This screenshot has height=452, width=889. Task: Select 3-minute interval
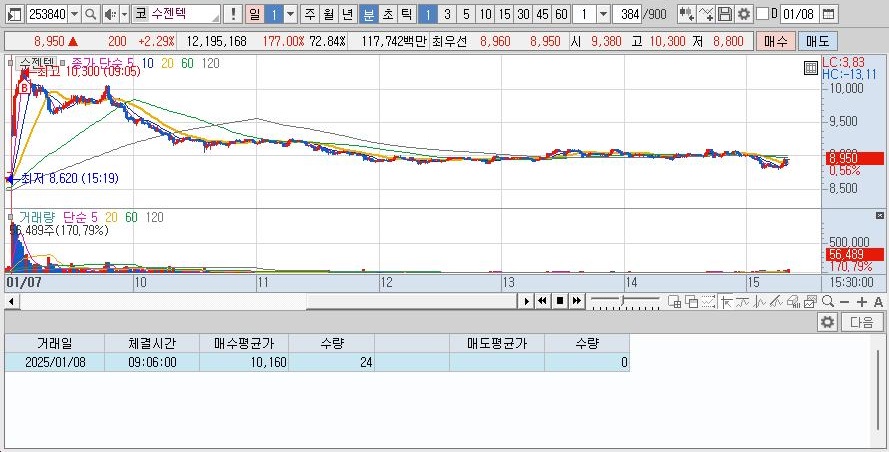[447, 14]
